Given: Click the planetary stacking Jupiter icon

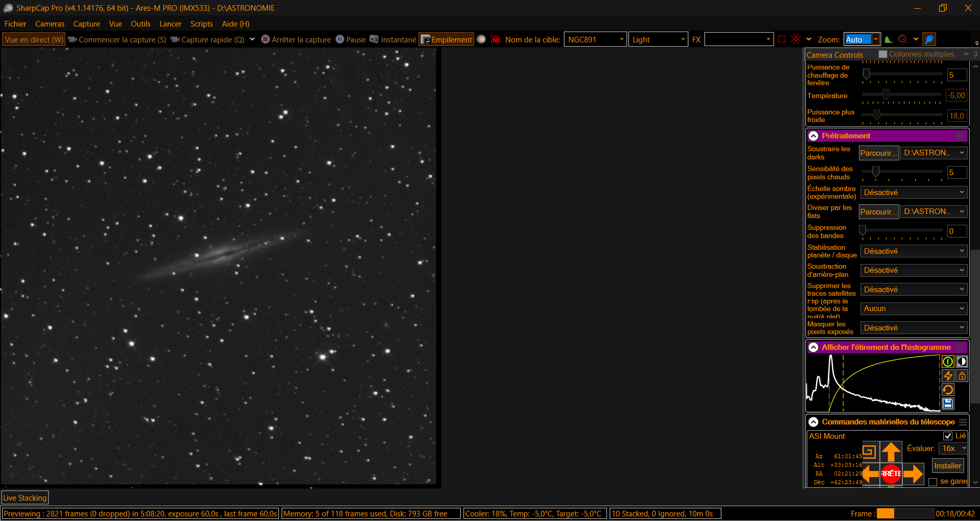Looking at the screenshot, I should click(481, 39).
